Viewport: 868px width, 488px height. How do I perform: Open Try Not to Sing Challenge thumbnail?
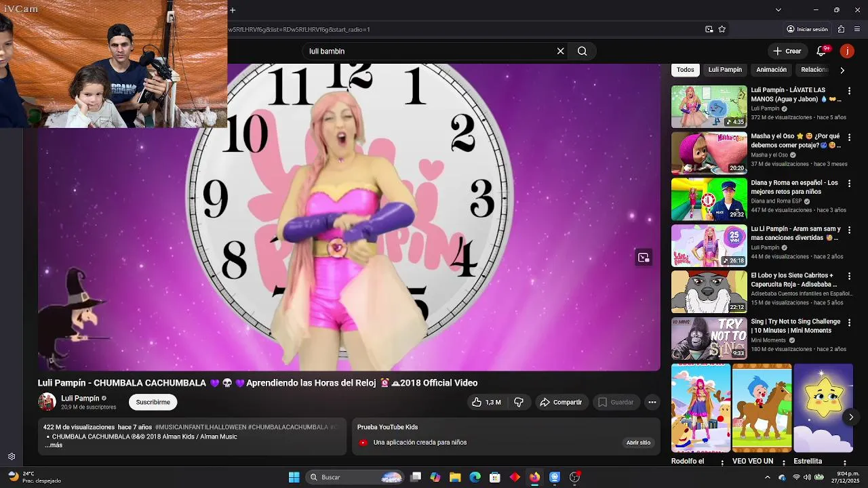pos(709,338)
